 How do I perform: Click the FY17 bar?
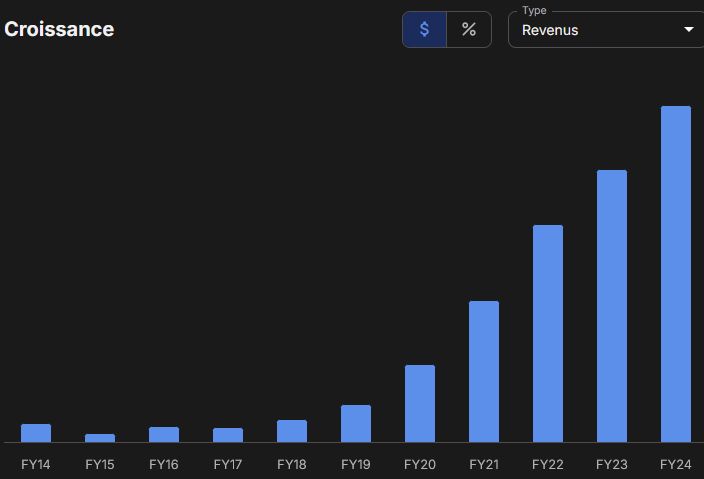tap(228, 435)
